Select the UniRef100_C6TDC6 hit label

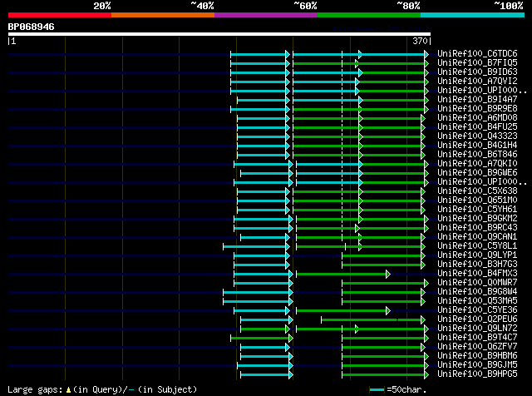coord(477,54)
